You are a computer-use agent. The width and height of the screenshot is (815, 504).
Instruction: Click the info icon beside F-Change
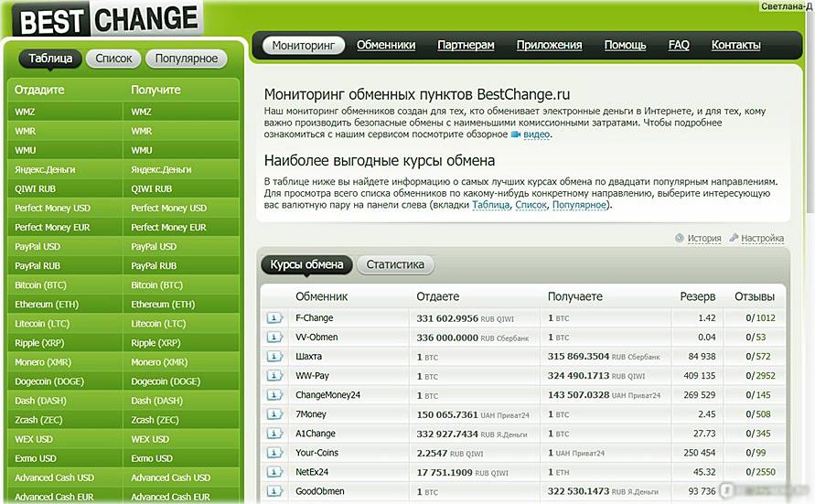pyautogui.click(x=274, y=318)
